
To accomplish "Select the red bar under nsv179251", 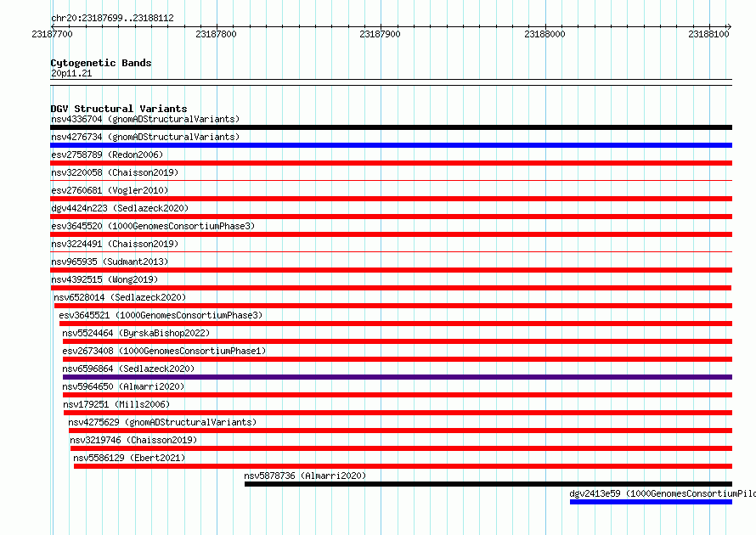I will pos(398,413).
